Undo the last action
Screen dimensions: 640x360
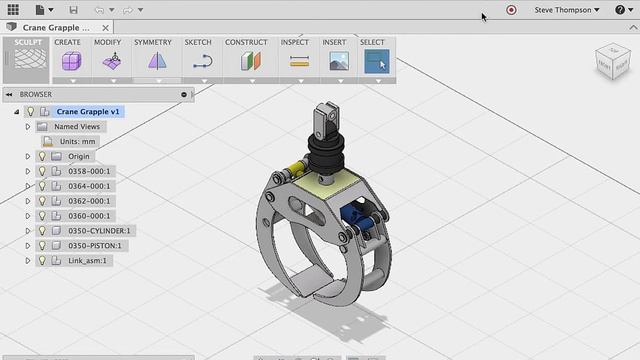point(99,10)
